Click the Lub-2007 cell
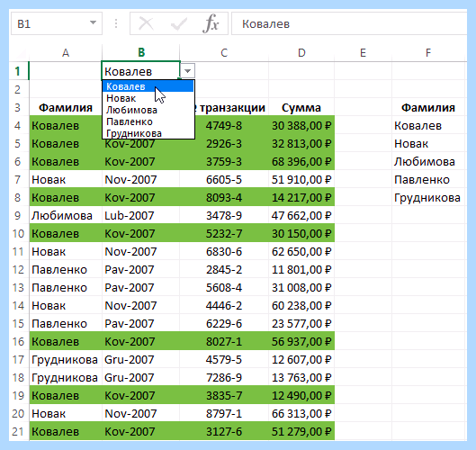 [x=141, y=216]
